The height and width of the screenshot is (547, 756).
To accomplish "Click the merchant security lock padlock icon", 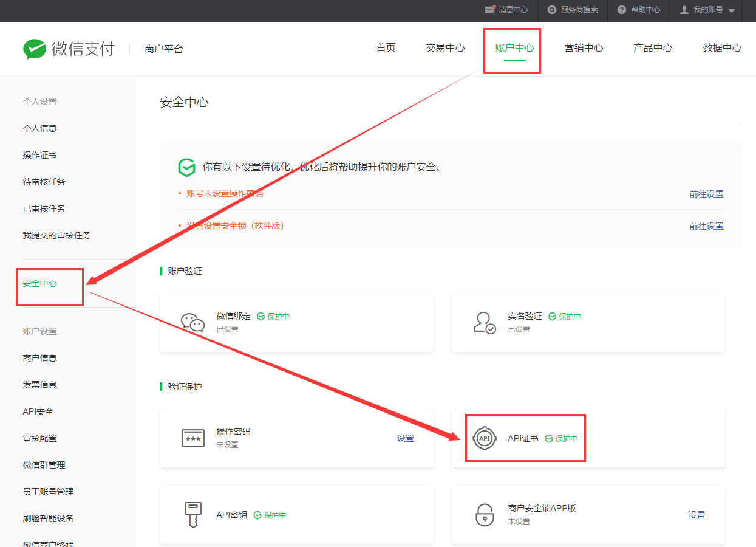I will pos(485,515).
